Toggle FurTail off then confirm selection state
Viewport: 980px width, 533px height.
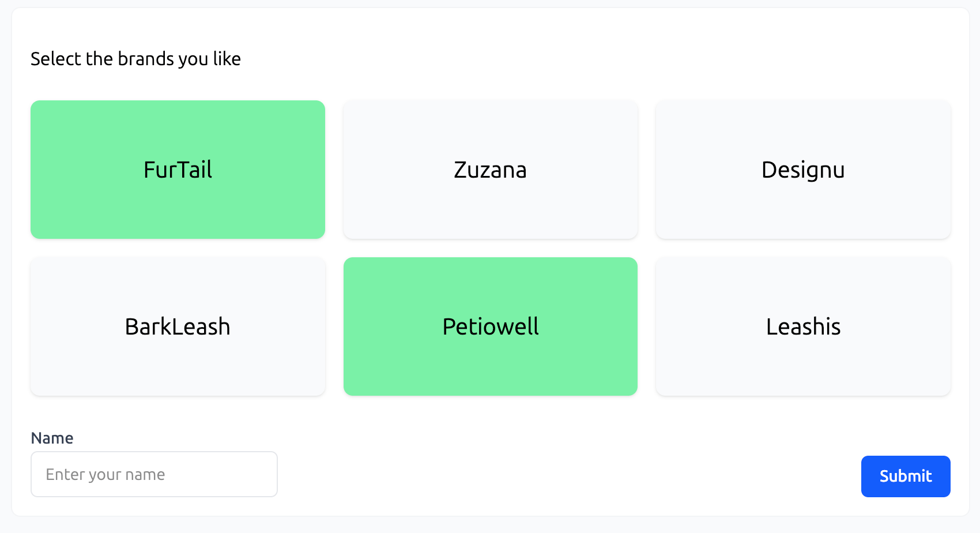coord(177,169)
